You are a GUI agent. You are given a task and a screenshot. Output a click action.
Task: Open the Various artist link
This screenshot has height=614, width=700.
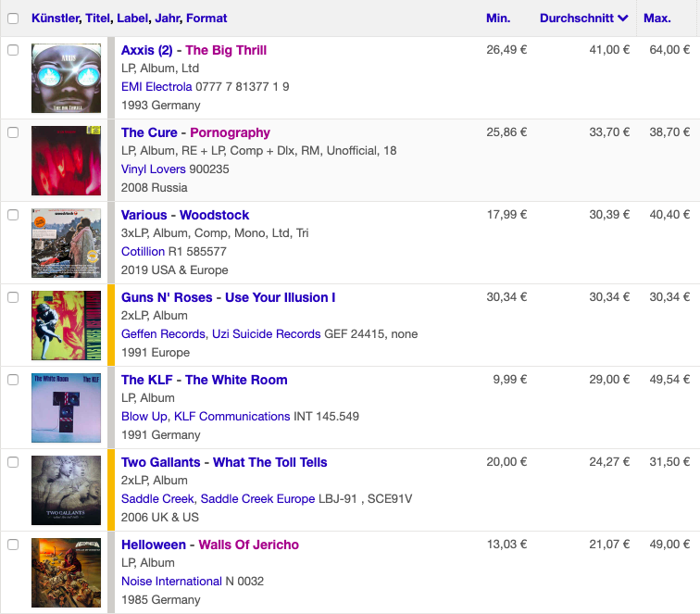pos(144,215)
